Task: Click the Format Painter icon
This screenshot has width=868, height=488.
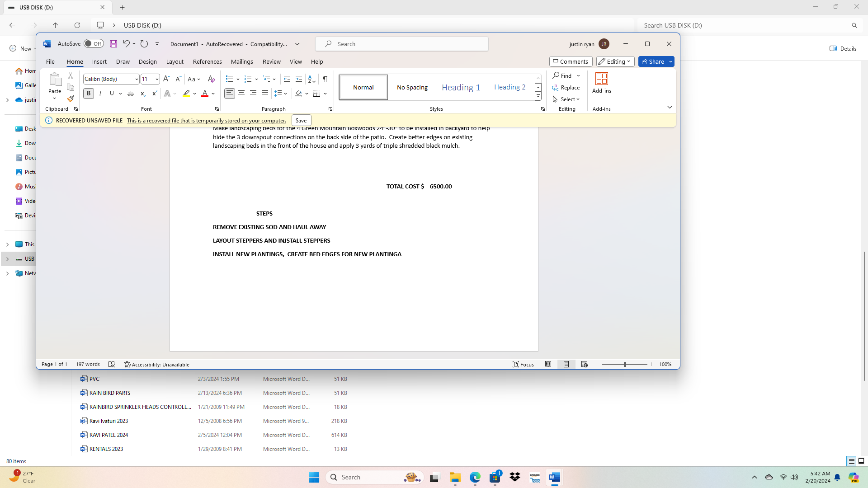Action: 71,99
